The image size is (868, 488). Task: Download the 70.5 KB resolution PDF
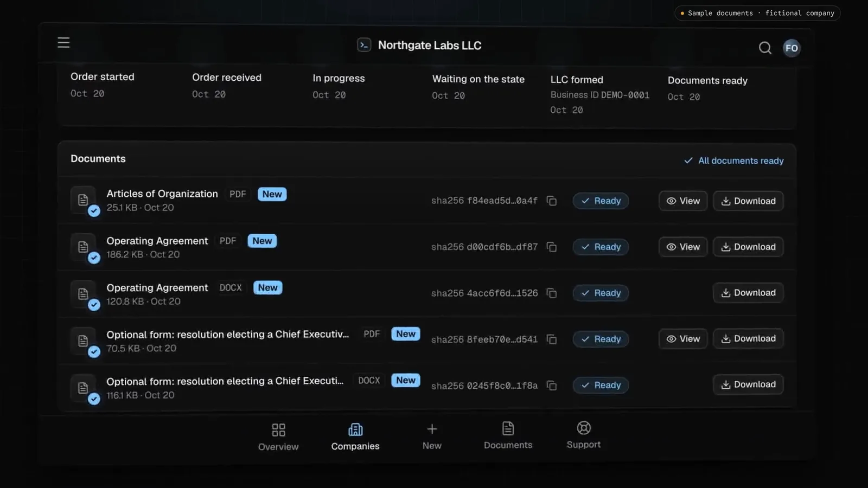(748, 339)
